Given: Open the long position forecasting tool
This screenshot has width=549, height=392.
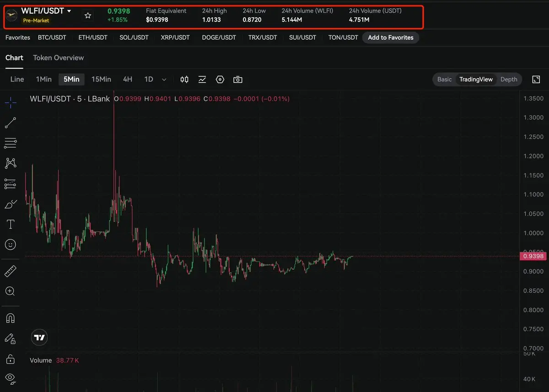Looking at the screenshot, I should 11,184.
